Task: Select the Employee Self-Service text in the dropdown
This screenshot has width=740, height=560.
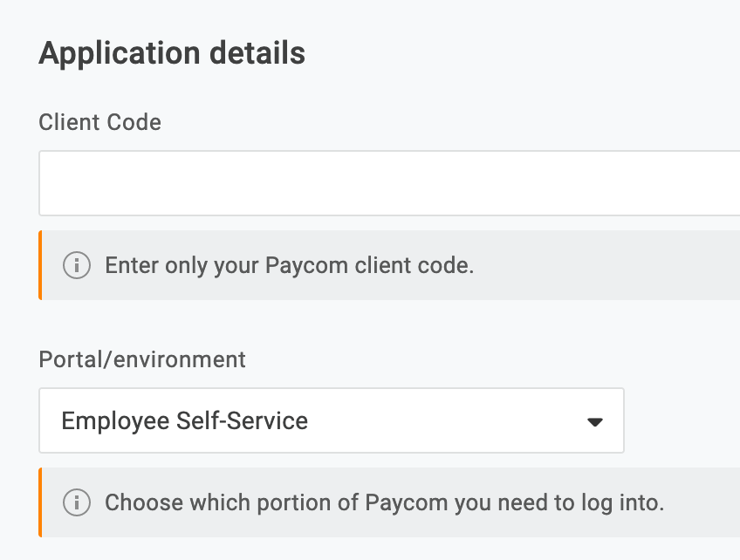Action: coord(183,421)
